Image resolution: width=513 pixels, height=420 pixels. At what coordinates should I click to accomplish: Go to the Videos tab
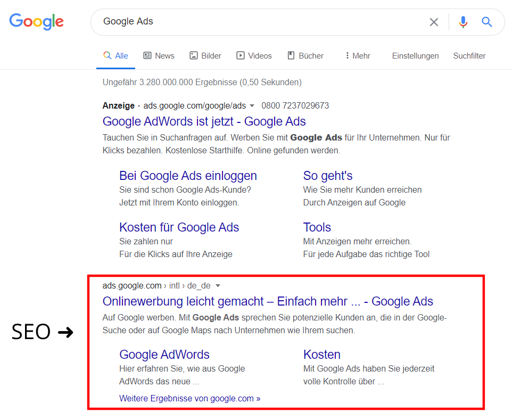254,56
